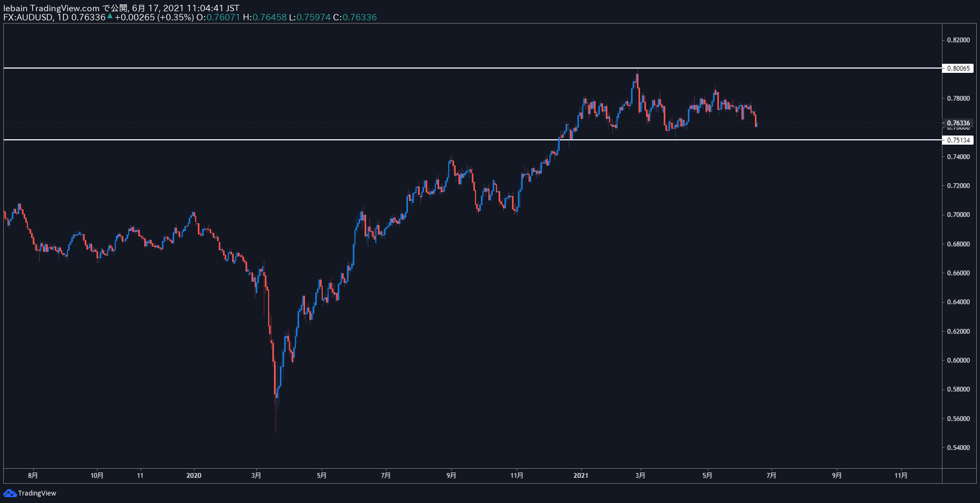Screen dimensions: 980x503
Task: Click the low value L:0.75974
Action: click(x=310, y=17)
